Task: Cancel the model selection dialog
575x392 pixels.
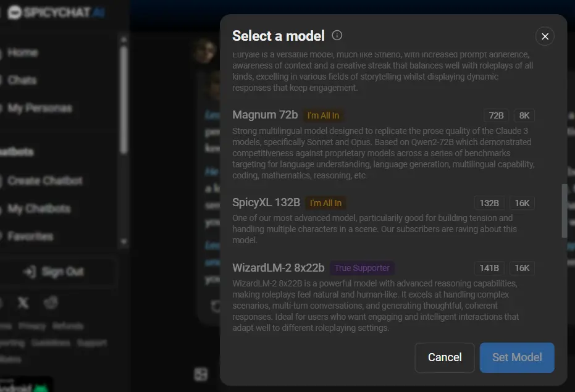Action: [x=444, y=357]
